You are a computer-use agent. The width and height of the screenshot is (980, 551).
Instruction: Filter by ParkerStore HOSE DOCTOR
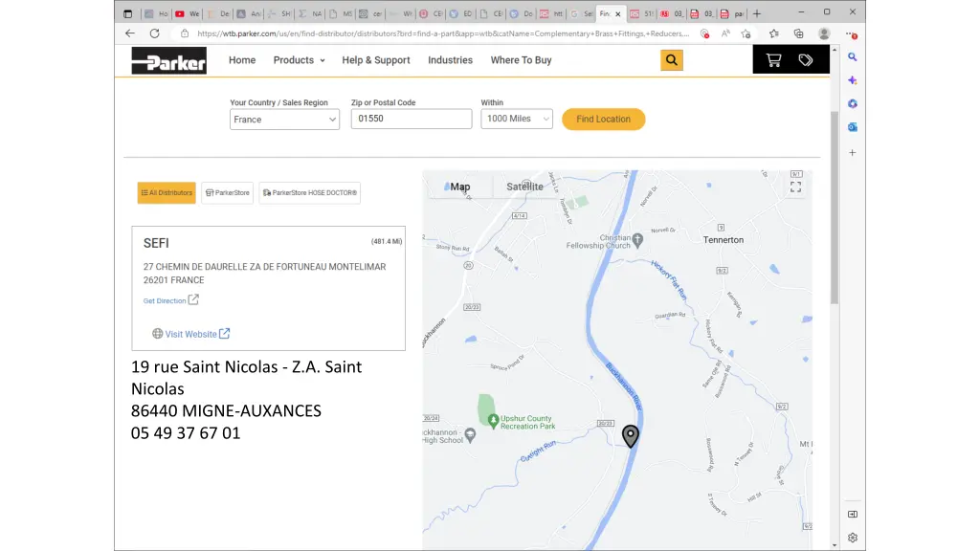[x=310, y=193]
